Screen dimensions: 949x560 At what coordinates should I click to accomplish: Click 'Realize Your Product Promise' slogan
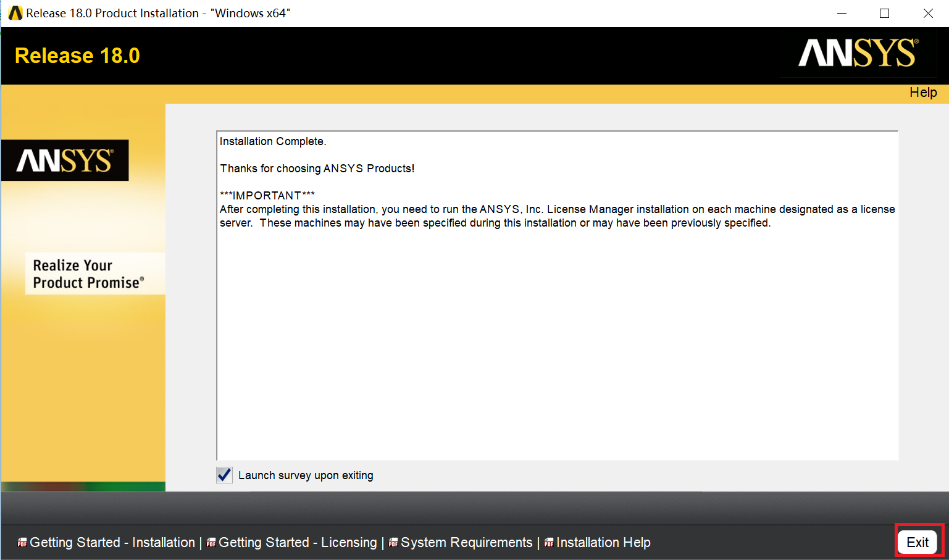[88, 274]
